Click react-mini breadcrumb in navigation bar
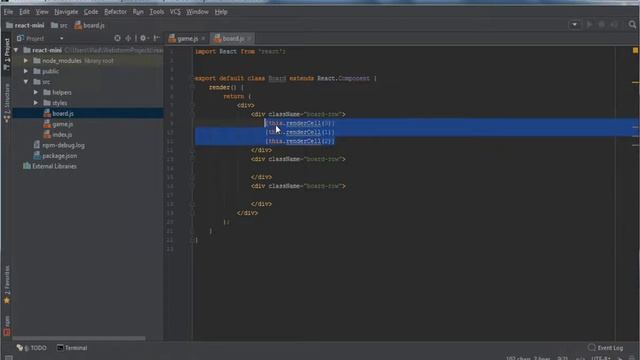Screen dimensions: 640x360 click(x=25, y=25)
